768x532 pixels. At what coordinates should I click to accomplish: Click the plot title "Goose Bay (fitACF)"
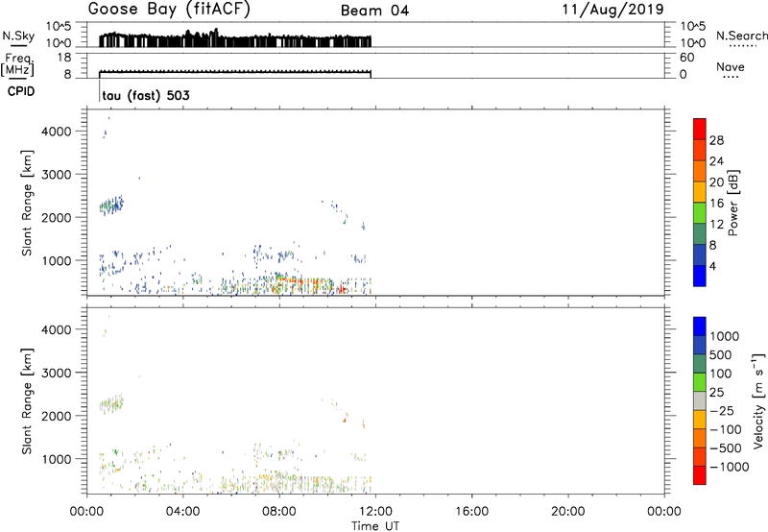point(169,9)
